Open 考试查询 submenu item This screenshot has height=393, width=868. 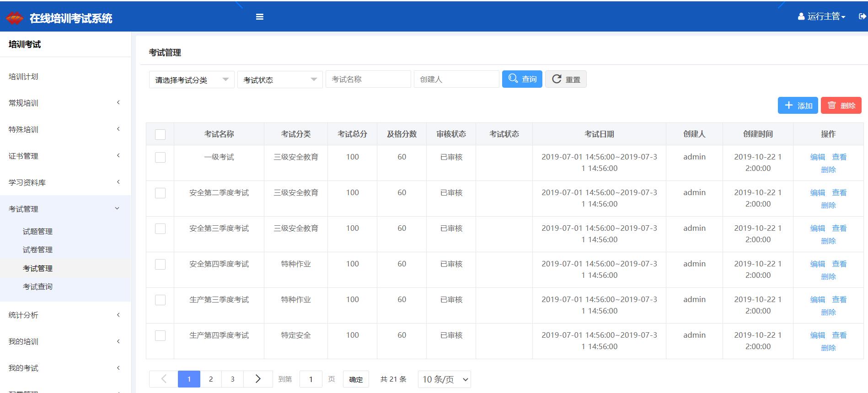click(x=38, y=287)
